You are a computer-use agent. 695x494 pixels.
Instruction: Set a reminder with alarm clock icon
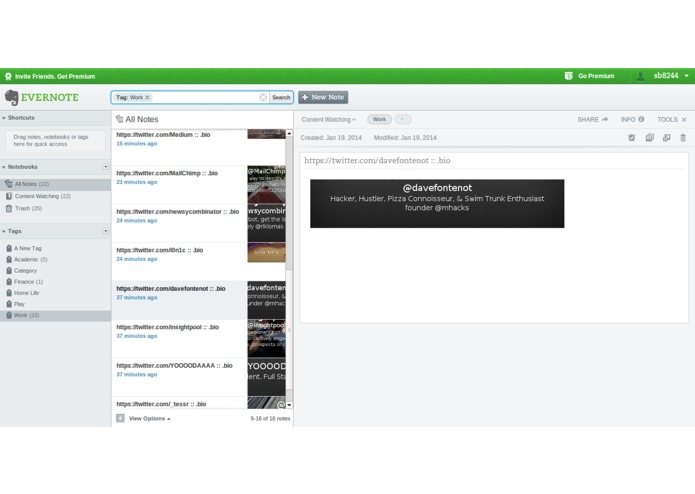coord(632,138)
